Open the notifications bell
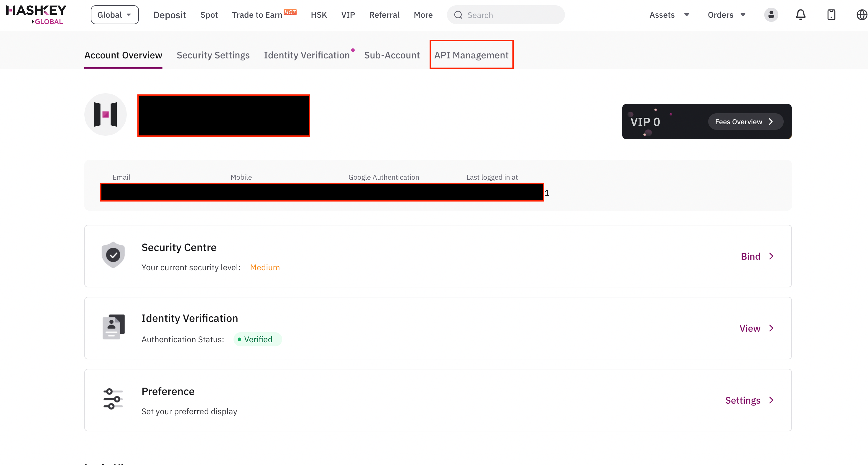The height and width of the screenshot is (465, 868). (800, 15)
